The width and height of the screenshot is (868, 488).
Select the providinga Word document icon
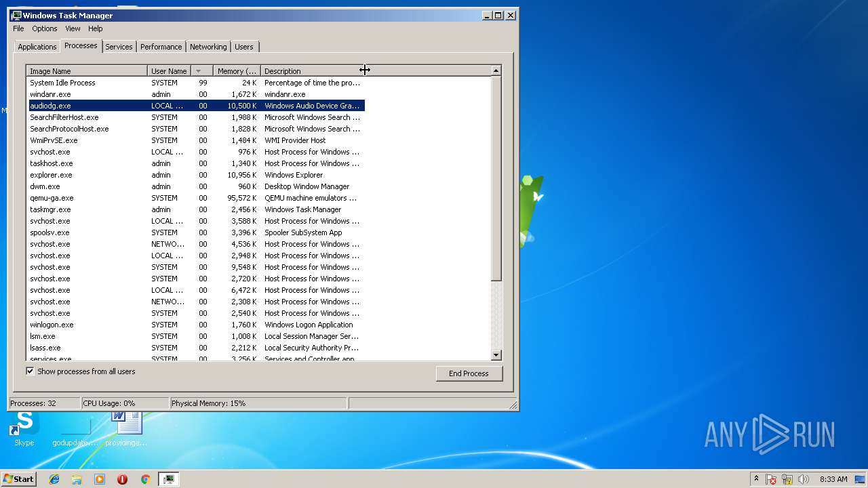[126, 428]
